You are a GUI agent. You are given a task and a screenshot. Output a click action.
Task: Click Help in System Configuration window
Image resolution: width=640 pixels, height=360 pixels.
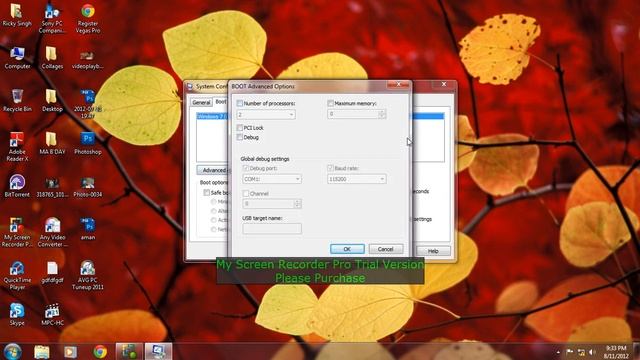pos(433,251)
